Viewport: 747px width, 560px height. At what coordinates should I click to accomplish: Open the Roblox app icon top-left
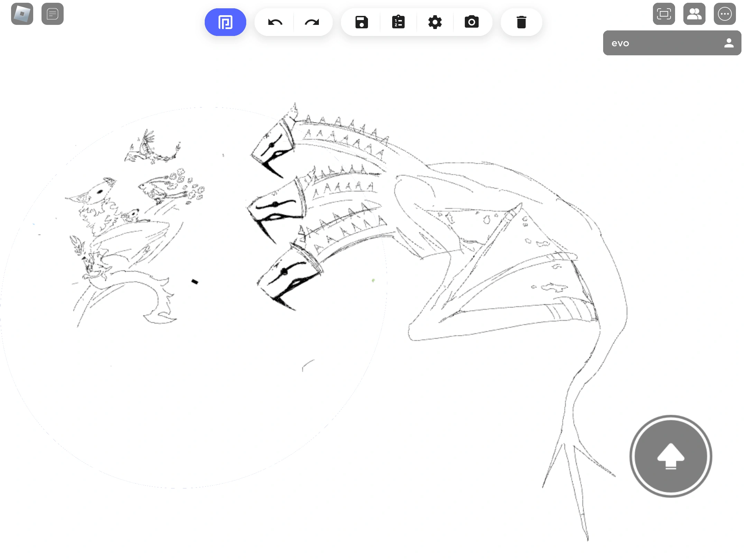point(22,14)
